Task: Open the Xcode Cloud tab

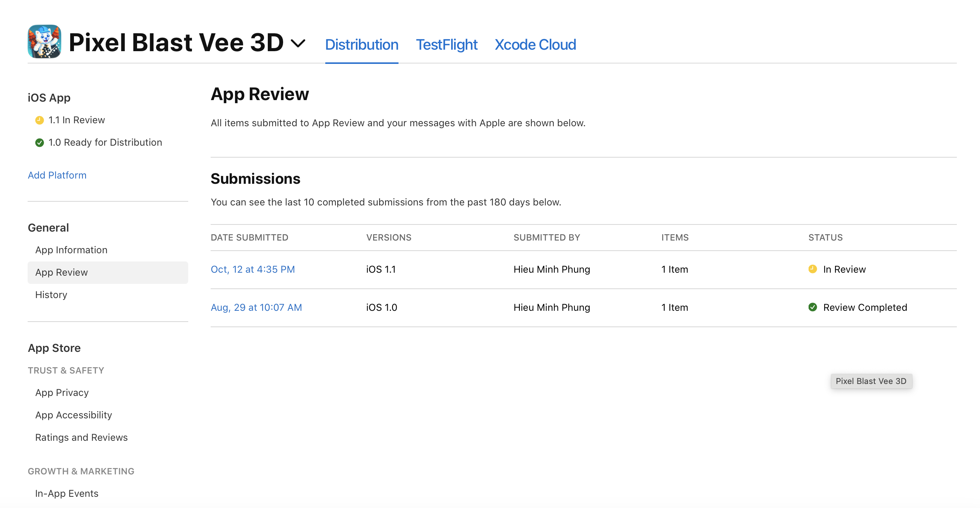Action: pyautogui.click(x=535, y=44)
